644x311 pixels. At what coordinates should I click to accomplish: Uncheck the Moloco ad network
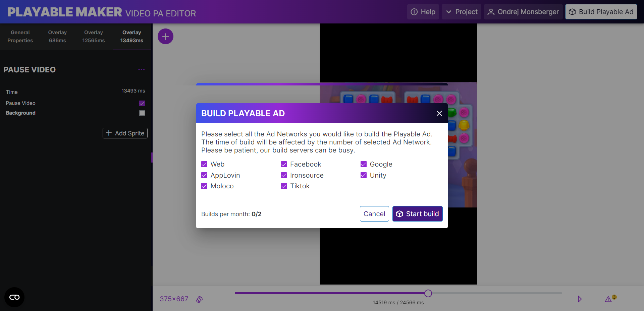click(x=204, y=186)
